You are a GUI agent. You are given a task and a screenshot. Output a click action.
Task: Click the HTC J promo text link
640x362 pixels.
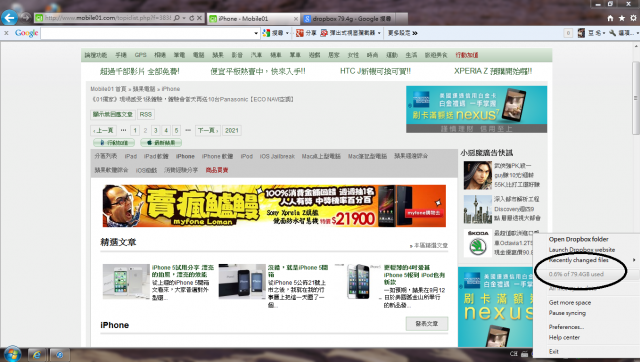tap(375, 71)
